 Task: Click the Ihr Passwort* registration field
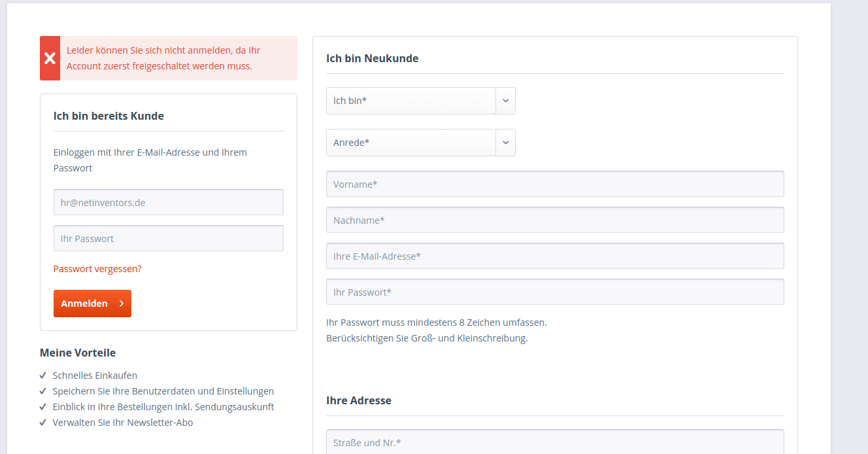click(x=554, y=292)
